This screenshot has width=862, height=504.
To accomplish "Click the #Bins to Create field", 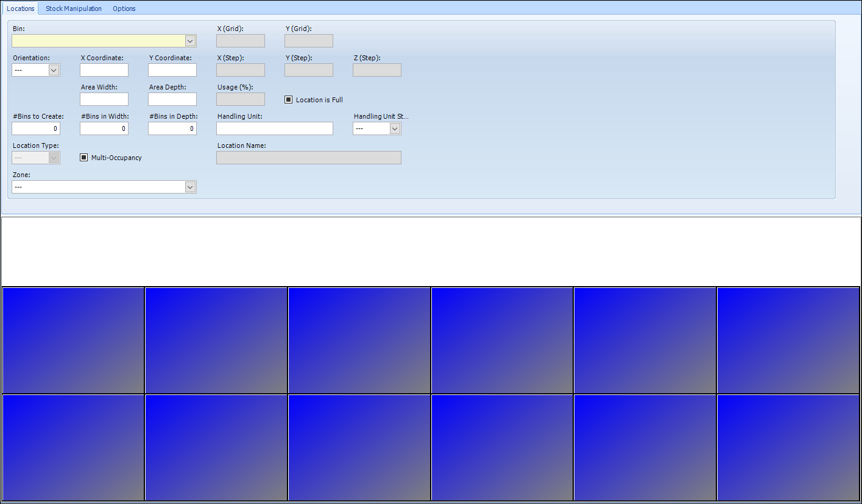I will click(x=36, y=128).
